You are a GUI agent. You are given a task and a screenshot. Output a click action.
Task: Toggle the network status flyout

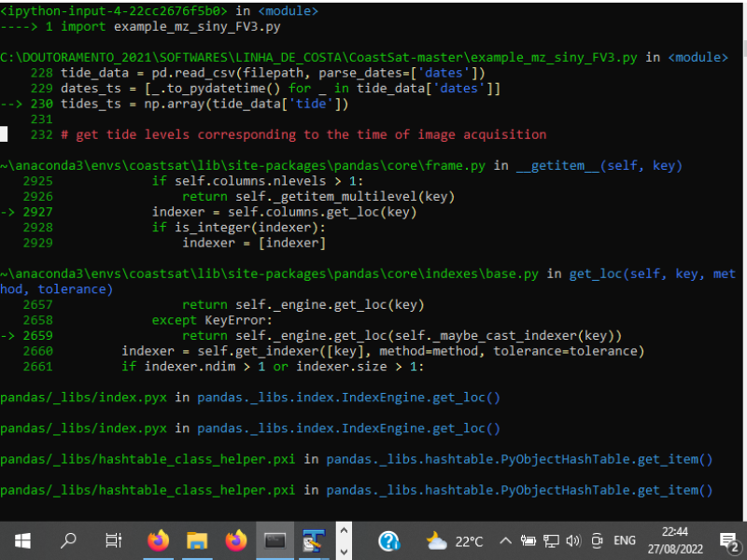551,540
